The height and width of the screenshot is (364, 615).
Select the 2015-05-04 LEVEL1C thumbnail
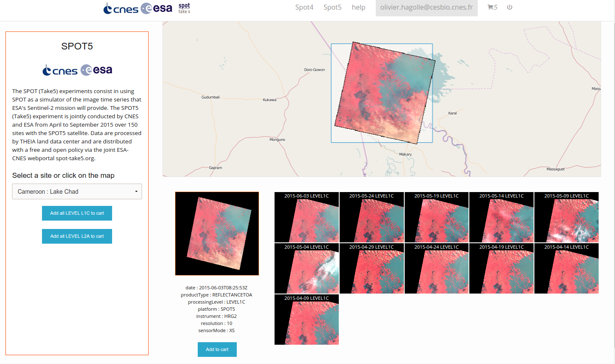(306, 268)
